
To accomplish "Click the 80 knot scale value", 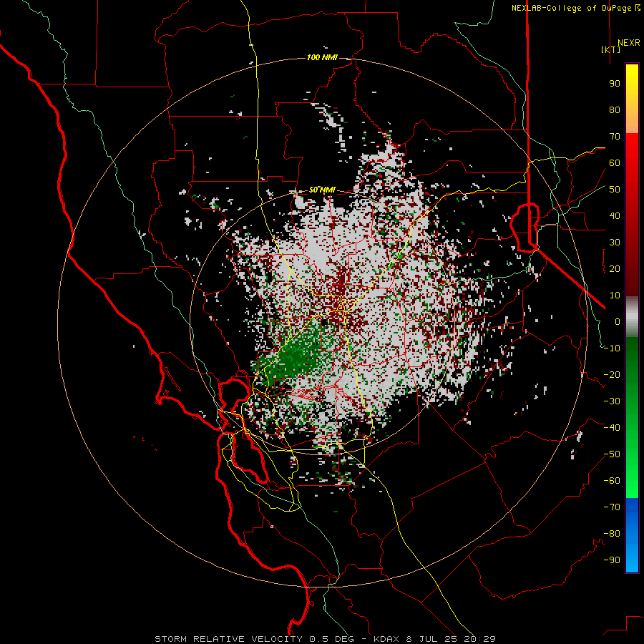I will 615,110.
